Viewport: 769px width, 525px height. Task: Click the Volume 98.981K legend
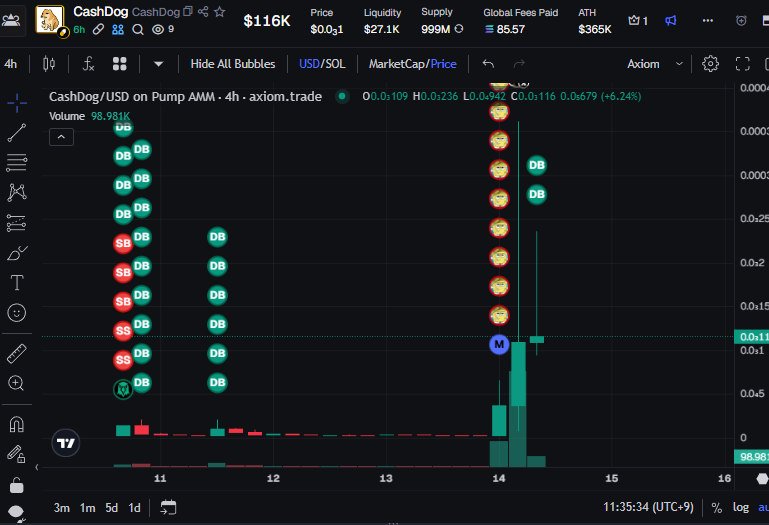pos(89,116)
